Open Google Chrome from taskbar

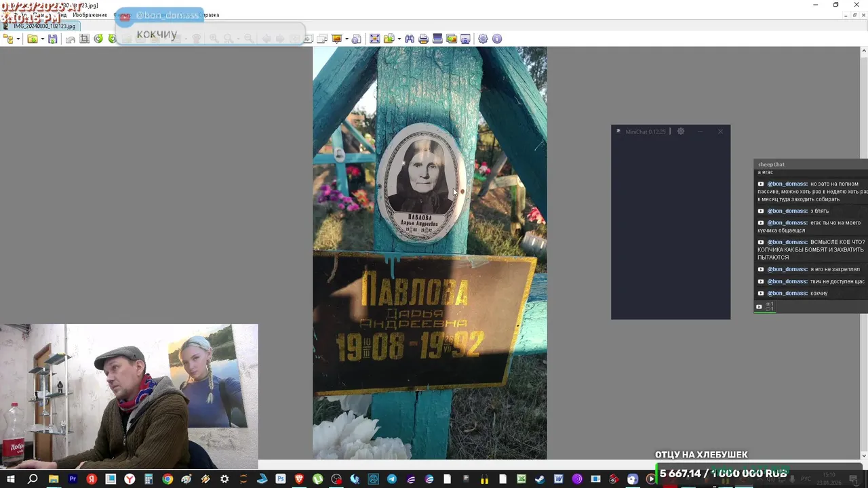click(167, 479)
